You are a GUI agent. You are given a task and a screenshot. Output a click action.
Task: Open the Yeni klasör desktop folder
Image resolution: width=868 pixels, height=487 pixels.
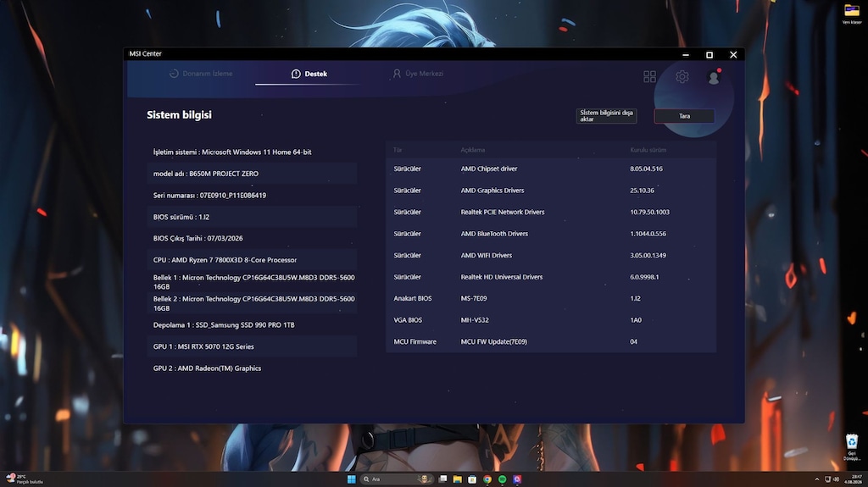pos(851,14)
